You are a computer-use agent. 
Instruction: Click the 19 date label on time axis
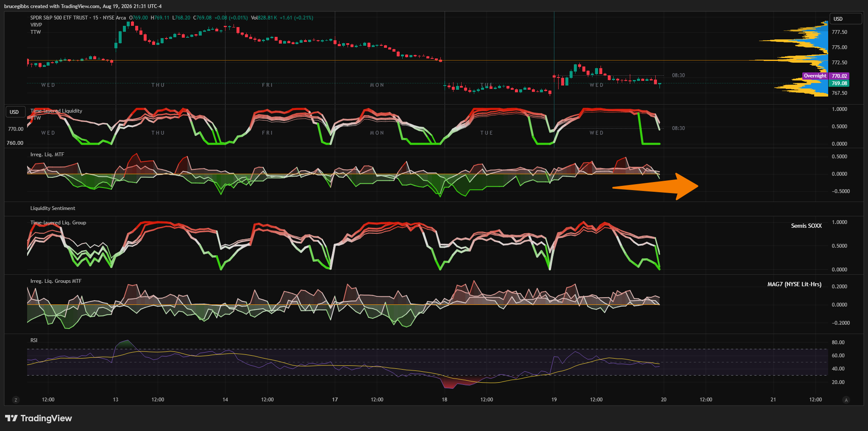coord(554,400)
